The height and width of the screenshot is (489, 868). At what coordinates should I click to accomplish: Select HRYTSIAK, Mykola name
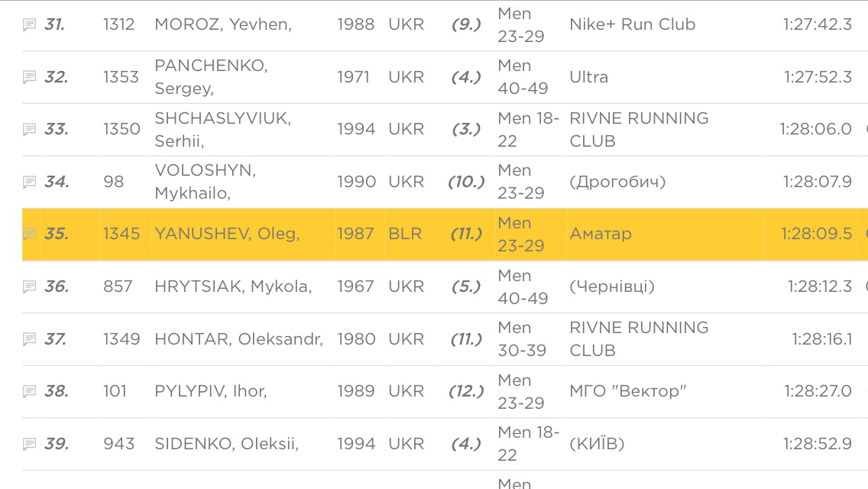pyautogui.click(x=233, y=287)
